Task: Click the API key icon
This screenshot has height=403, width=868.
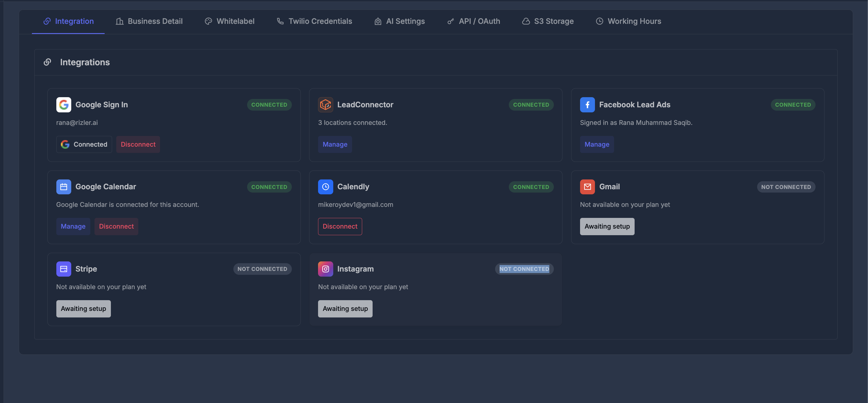Action: pyautogui.click(x=450, y=21)
